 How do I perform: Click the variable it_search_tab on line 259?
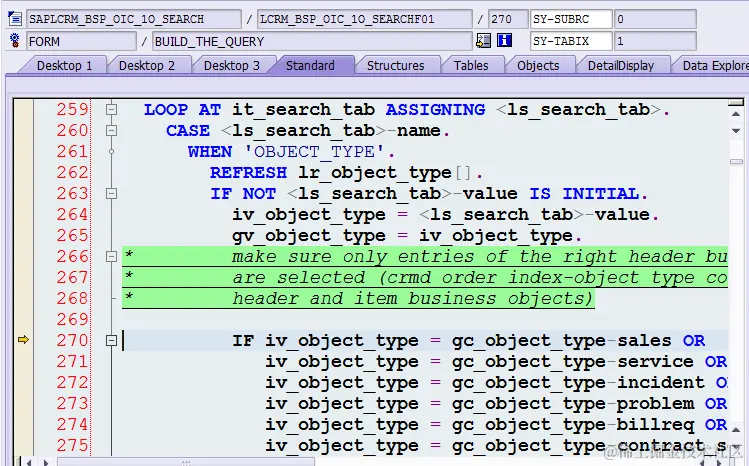click(x=303, y=109)
